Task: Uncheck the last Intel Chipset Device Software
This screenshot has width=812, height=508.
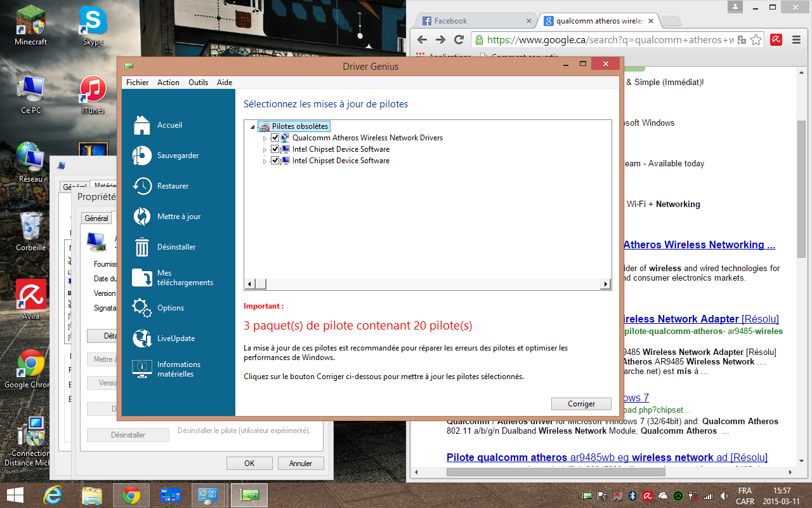Action: click(x=275, y=161)
